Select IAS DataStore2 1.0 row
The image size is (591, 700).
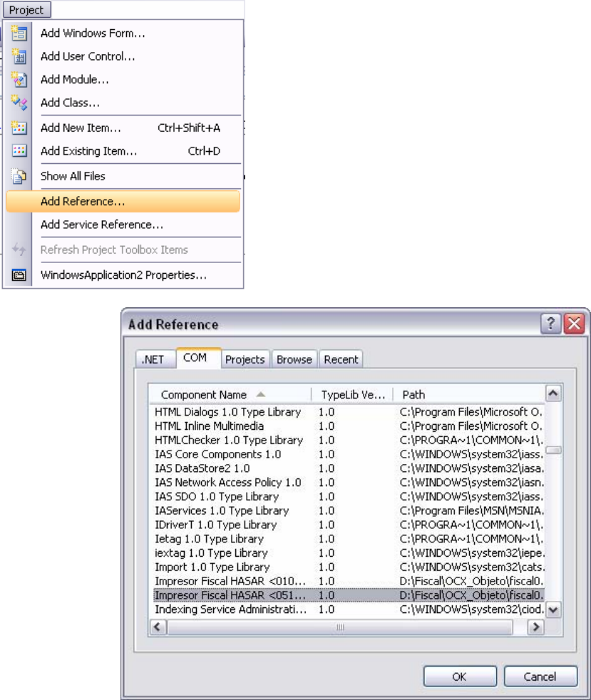(x=348, y=468)
